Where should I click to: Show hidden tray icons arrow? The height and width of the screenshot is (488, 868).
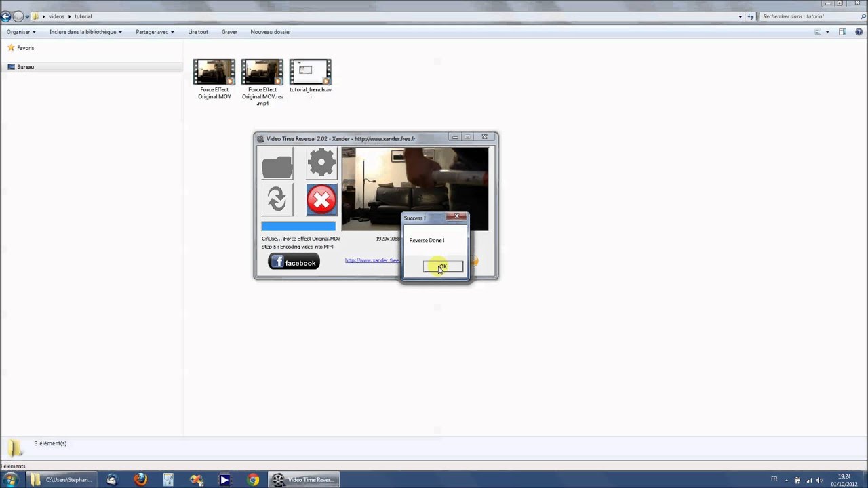787,480
